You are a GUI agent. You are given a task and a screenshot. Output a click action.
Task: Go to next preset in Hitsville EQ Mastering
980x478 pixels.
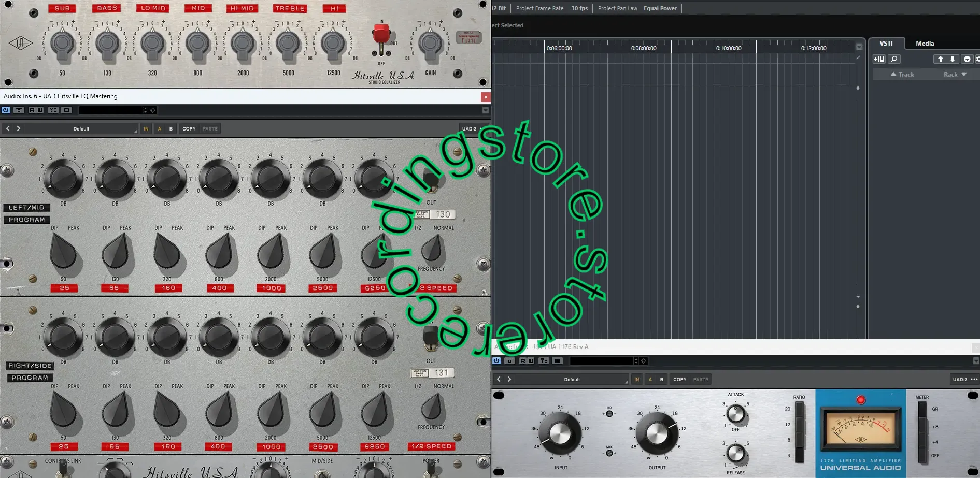pos(19,128)
